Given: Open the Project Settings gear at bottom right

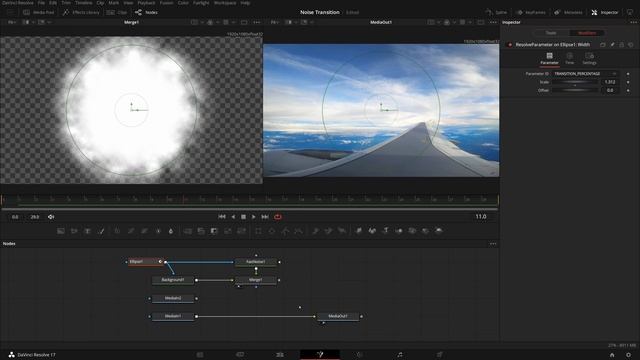Looking at the screenshot, I should pos(628,355).
